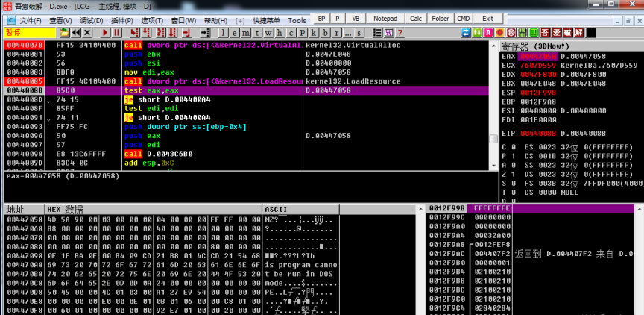Open the CPU window with the c button

click(291, 33)
